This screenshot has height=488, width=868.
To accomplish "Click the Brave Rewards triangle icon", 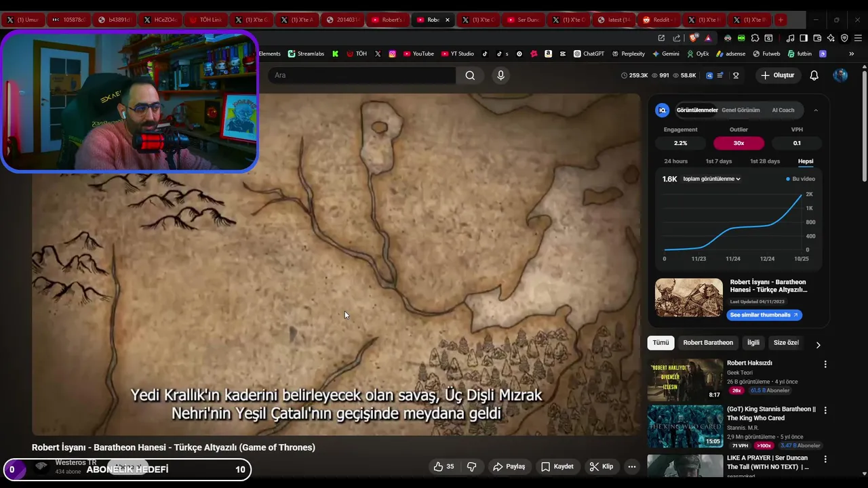I will point(708,38).
